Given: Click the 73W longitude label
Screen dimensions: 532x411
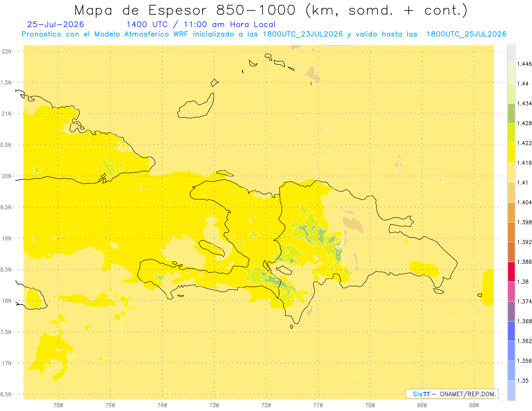Looking at the screenshot, I should click(214, 405).
